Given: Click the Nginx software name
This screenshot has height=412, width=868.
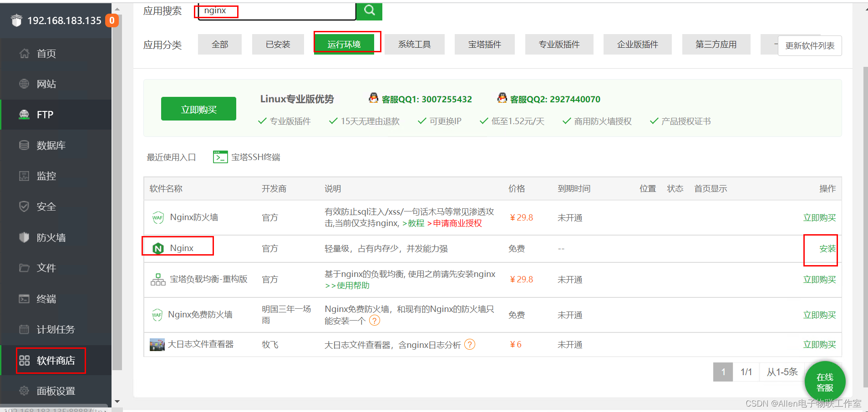Looking at the screenshot, I should [182, 248].
